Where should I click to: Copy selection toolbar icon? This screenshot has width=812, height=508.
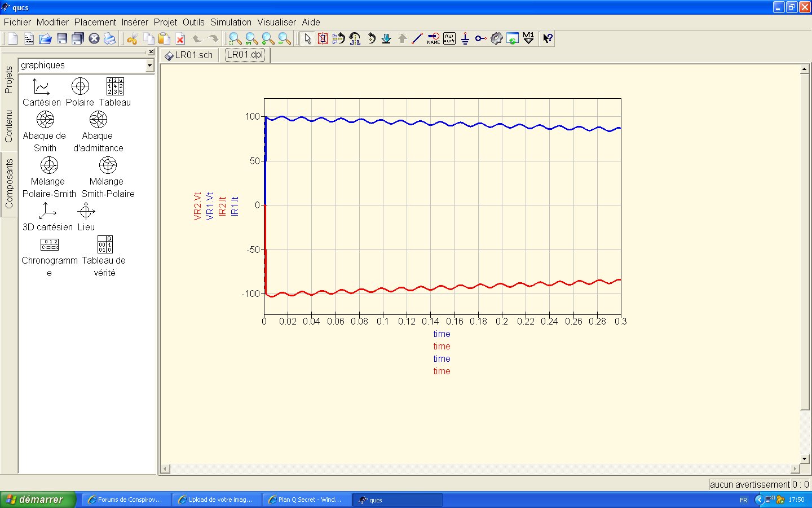[148, 38]
